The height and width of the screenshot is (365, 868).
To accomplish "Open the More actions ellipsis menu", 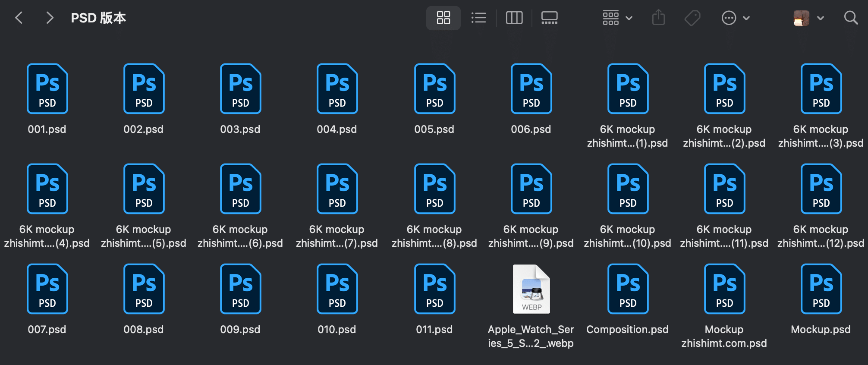I will click(x=735, y=18).
